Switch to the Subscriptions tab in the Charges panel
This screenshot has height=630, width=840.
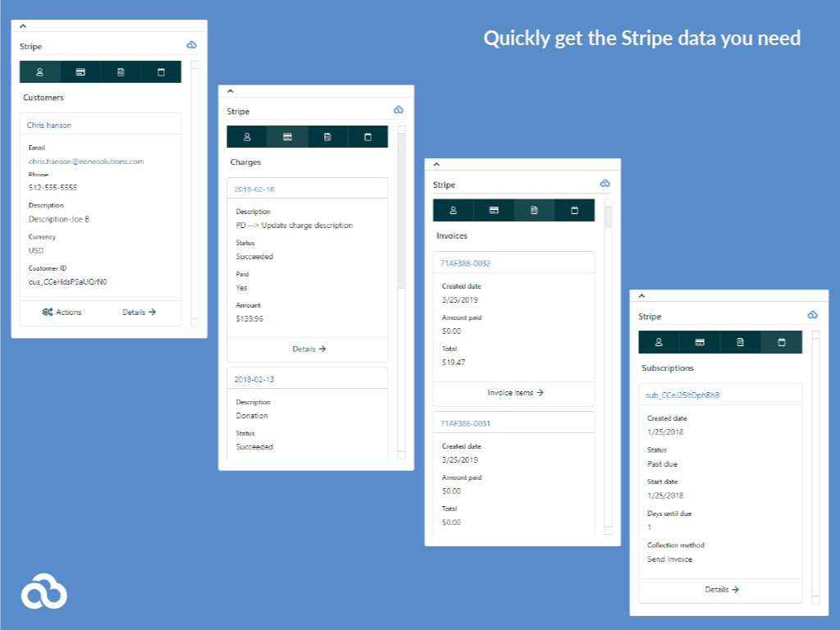point(368,136)
